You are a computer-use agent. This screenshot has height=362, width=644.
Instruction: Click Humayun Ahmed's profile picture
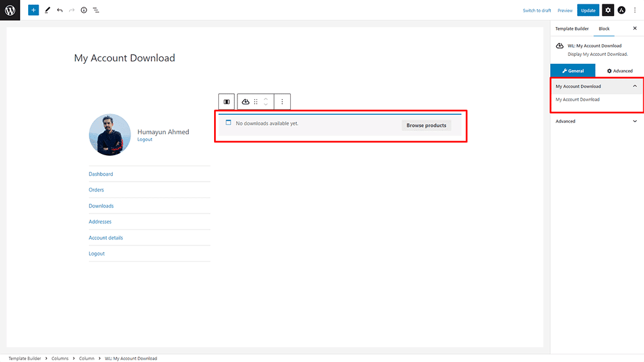pyautogui.click(x=110, y=134)
